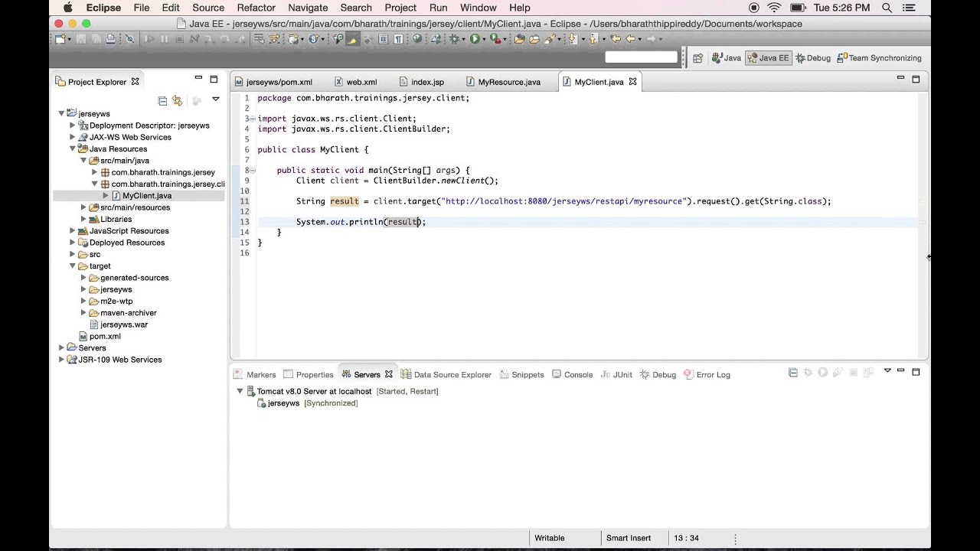Open the dropdown next to the Debug icon

click(x=464, y=39)
